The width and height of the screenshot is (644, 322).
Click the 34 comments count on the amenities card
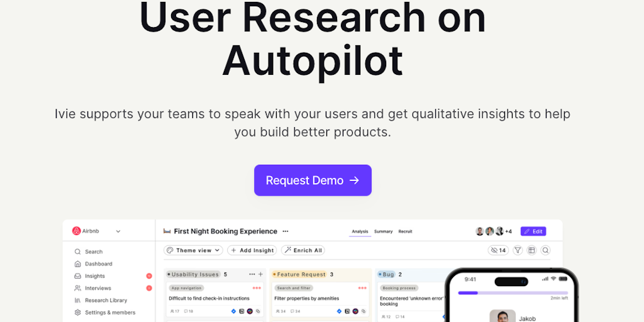pyautogui.click(x=296, y=311)
